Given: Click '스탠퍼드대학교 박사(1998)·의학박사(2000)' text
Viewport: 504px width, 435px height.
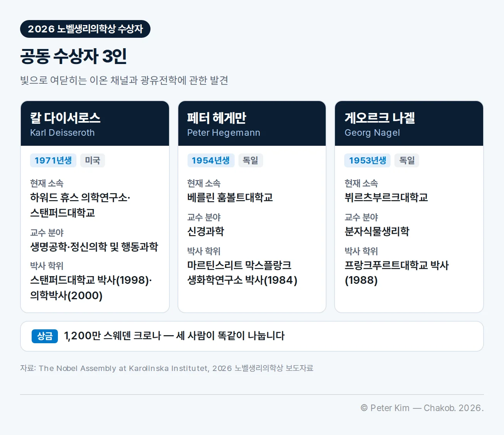Looking at the screenshot, I should pos(91,288).
